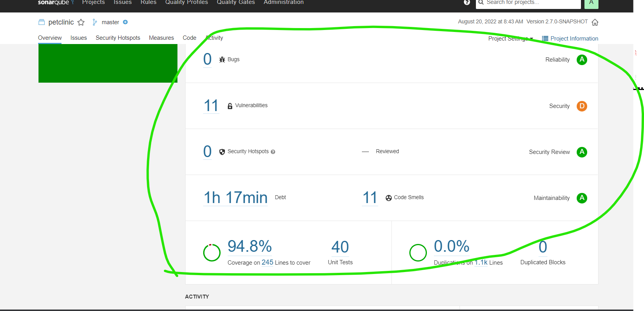Image resolution: width=644 pixels, height=311 pixels.
Task: Click the 40 Unit Tests count
Action: point(340,247)
